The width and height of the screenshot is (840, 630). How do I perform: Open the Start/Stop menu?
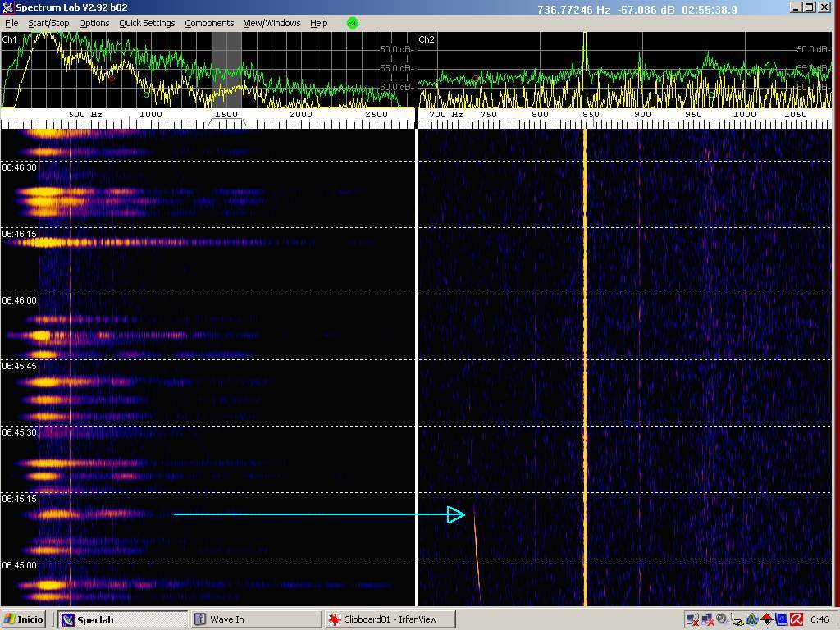pyautogui.click(x=48, y=23)
